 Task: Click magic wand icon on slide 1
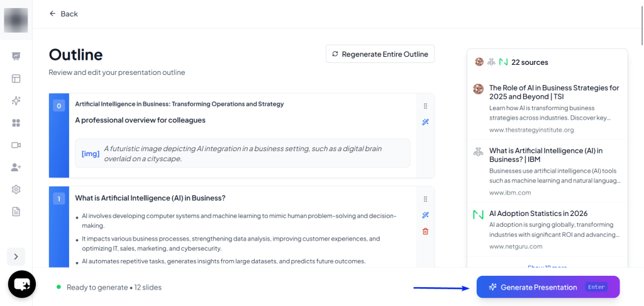click(x=425, y=215)
